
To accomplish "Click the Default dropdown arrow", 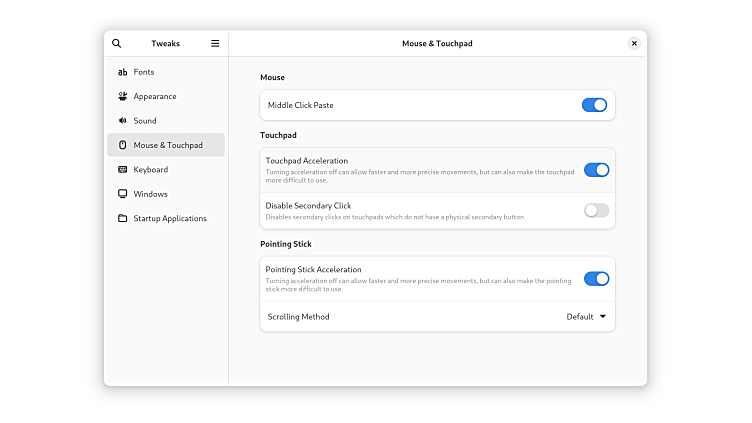I will tap(603, 317).
